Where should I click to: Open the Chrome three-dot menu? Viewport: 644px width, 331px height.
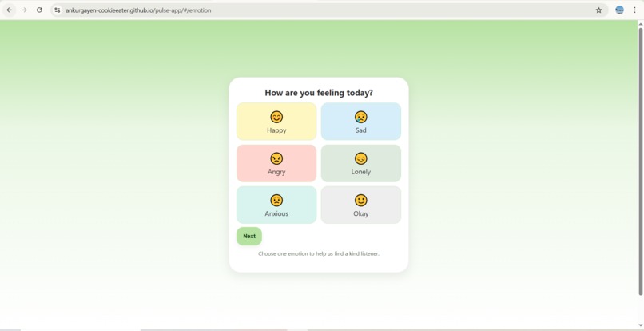634,10
